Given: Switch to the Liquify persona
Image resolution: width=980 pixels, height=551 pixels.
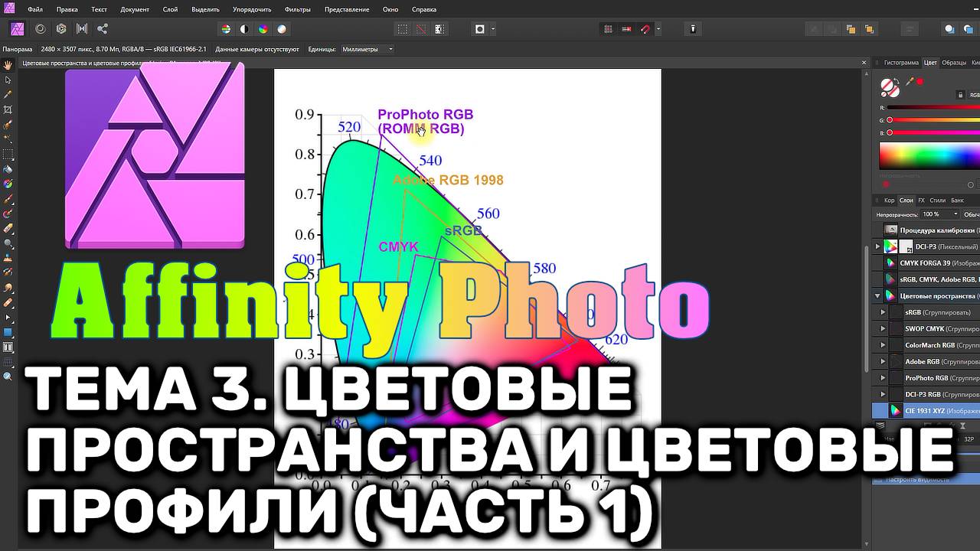Looking at the screenshot, I should [x=41, y=29].
